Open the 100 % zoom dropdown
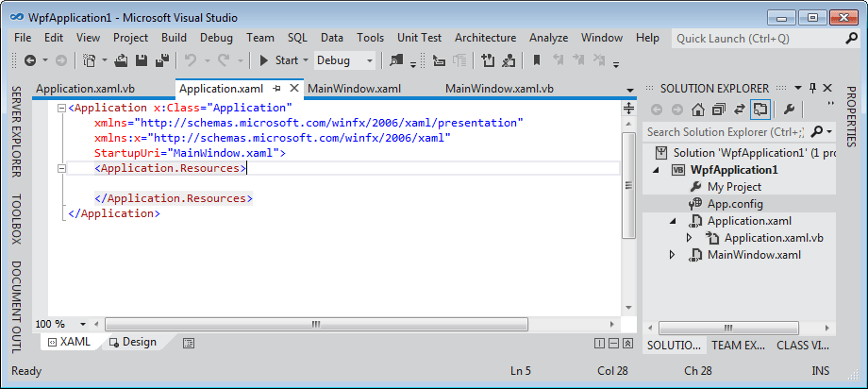Screen dimensions: 868x389 coord(83,324)
